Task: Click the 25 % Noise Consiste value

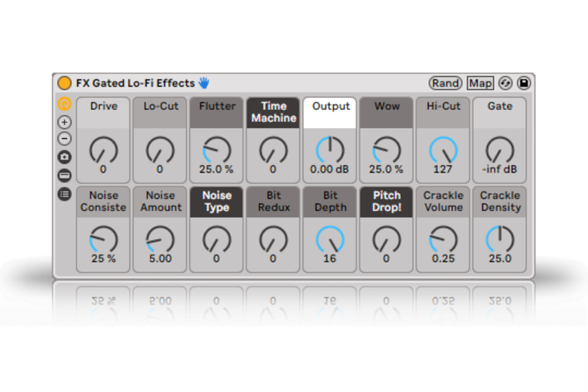Action: [x=103, y=259]
